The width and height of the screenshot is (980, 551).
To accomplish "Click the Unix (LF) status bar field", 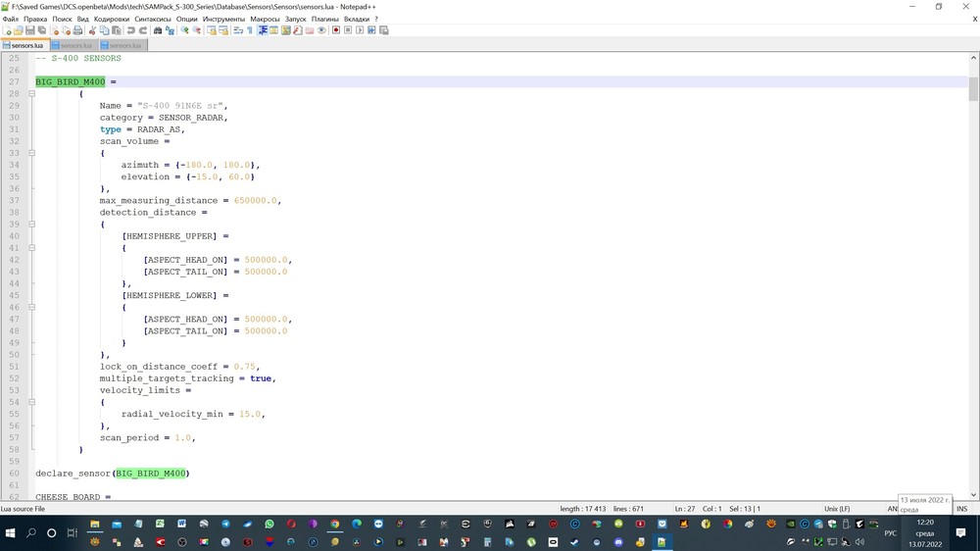I will click(837, 509).
